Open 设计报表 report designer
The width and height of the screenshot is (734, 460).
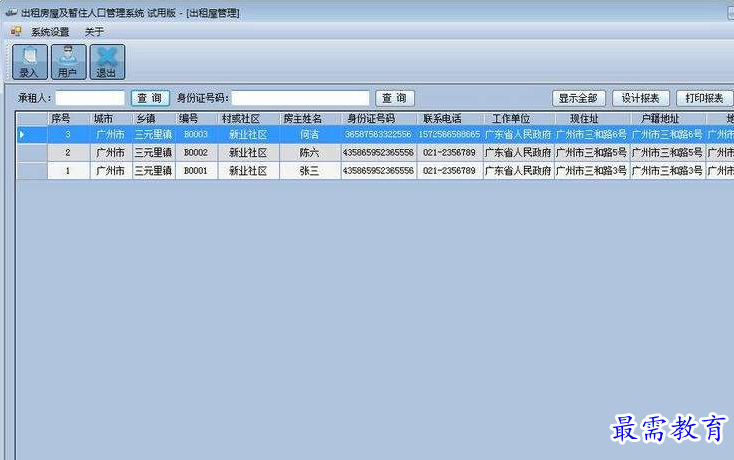[640, 98]
